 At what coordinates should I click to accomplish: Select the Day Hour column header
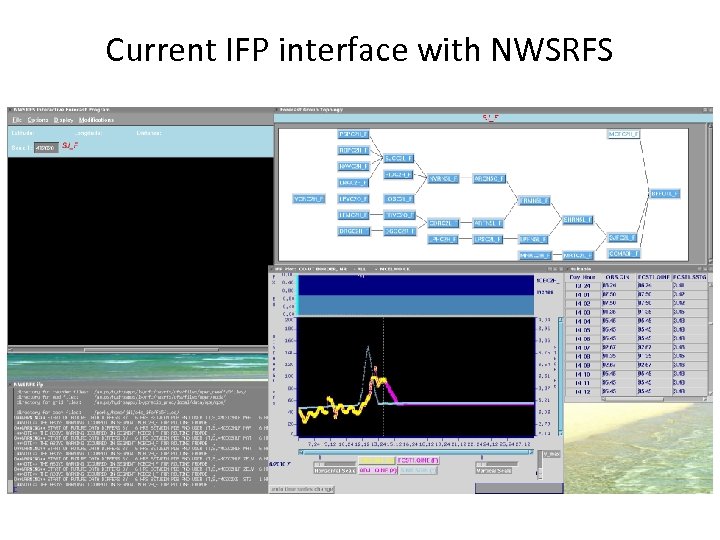tap(582, 277)
